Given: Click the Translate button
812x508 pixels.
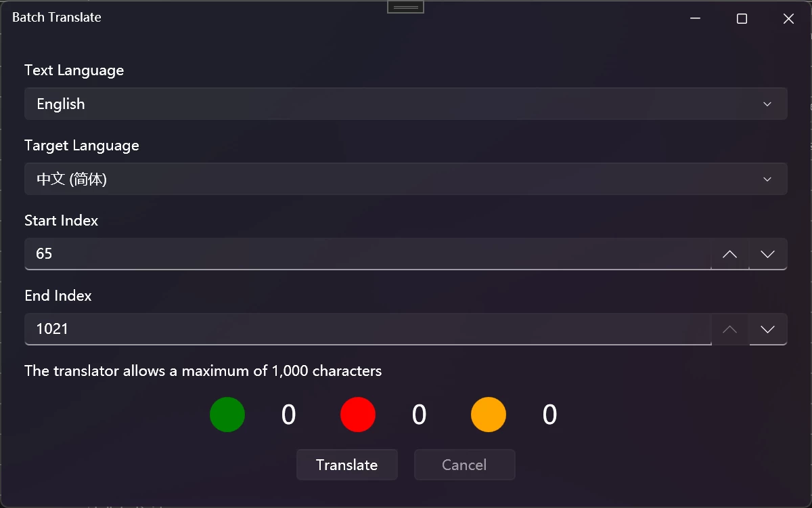Looking at the screenshot, I should click(347, 465).
